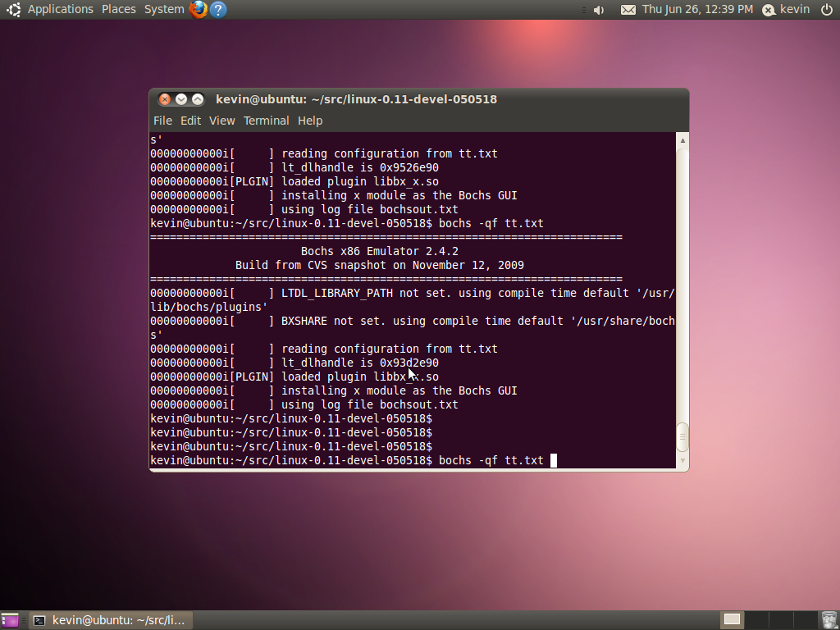
Task: Click 'BXSHARE not set' line
Action: 413,328
